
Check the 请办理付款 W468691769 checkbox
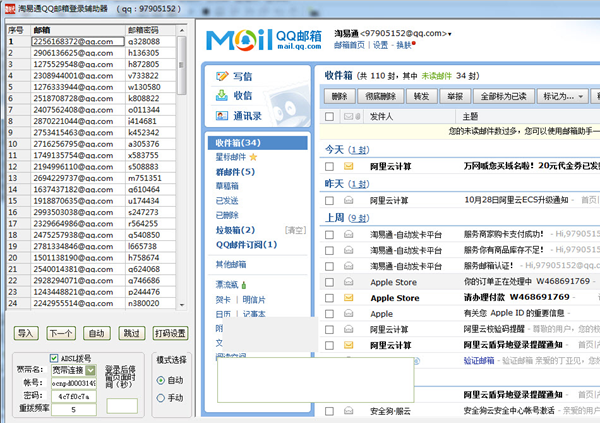pyautogui.click(x=329, y=298)
